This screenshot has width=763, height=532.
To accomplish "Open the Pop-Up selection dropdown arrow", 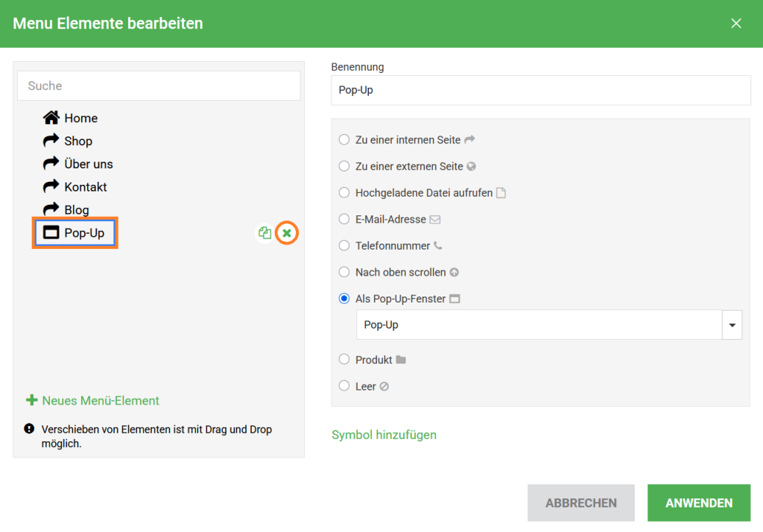I will 732,325.
